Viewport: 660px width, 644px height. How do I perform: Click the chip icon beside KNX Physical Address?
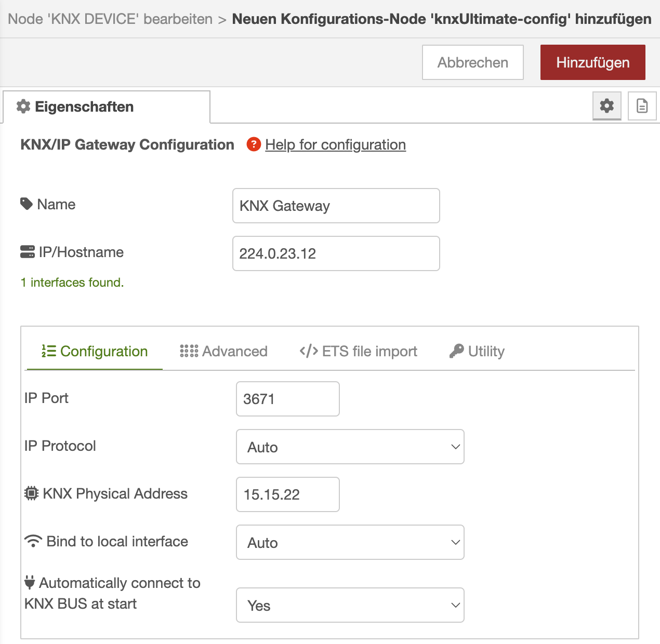tap(32, 493)
